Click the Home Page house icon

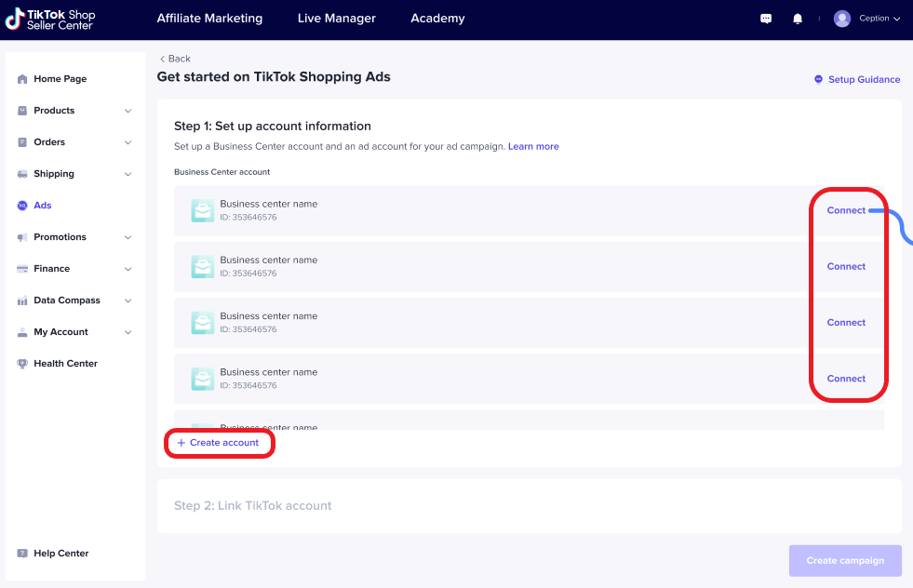coord(22,79)
